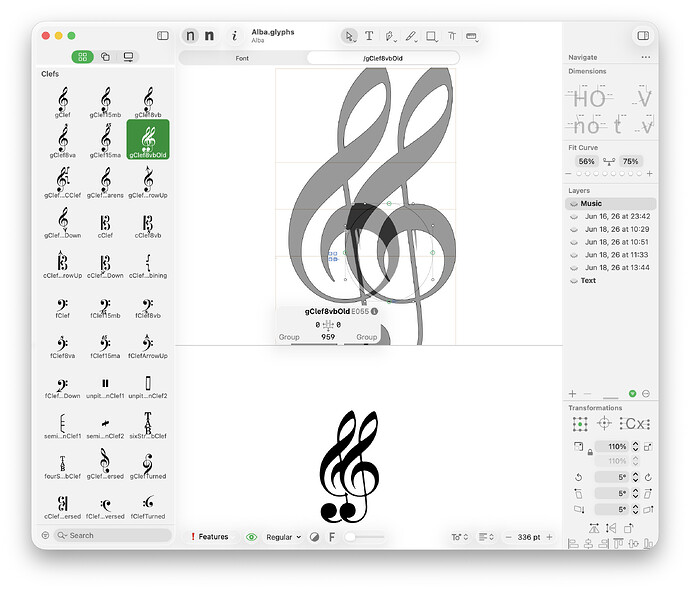
Task: Edit the 56% Fit Curve value
Action: coord(586,161)
